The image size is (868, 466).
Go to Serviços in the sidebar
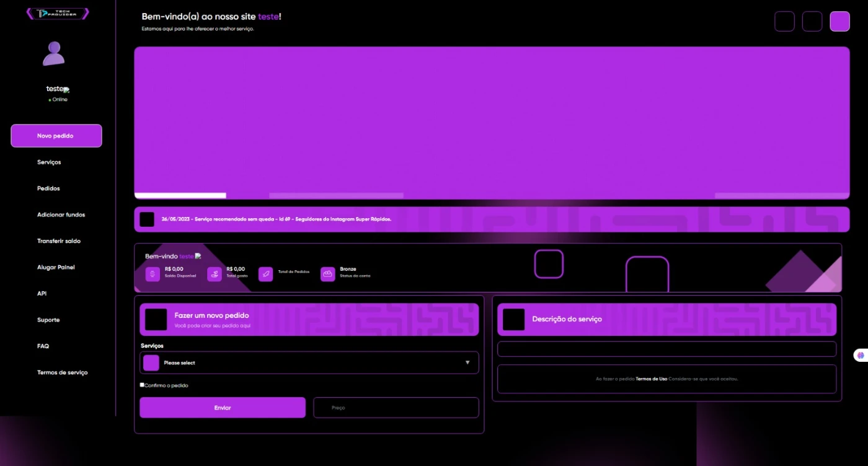(49, 162)
